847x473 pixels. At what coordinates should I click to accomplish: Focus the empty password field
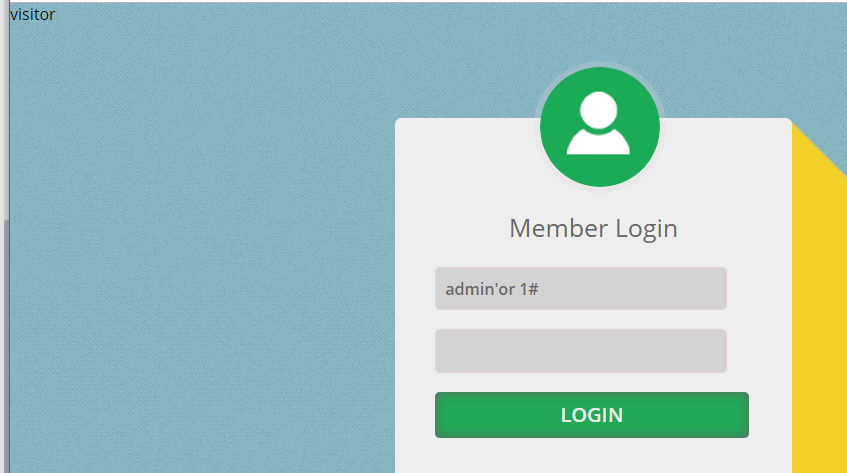tap(581, 351)
